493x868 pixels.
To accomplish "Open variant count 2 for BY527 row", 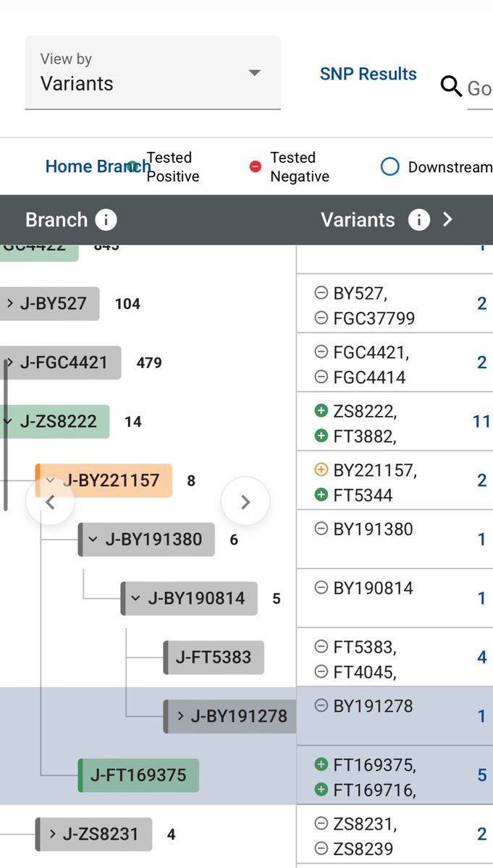I will click(482, 304).
